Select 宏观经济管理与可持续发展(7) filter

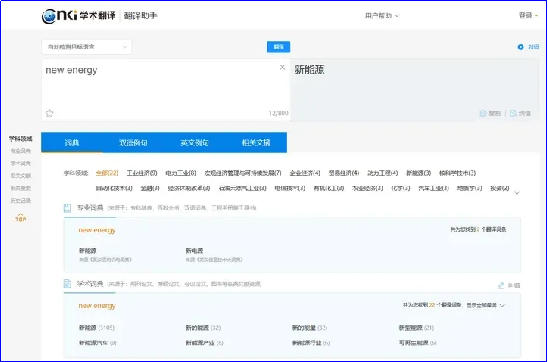click(x=243, y=173)
